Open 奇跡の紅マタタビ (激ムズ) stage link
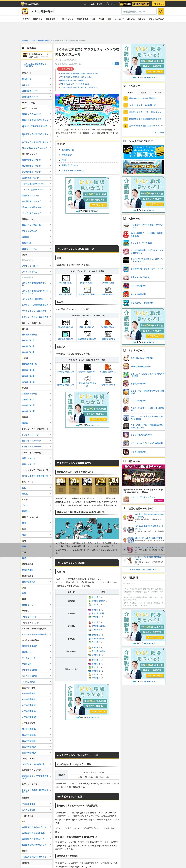186x868 pixels. (108, 339)
